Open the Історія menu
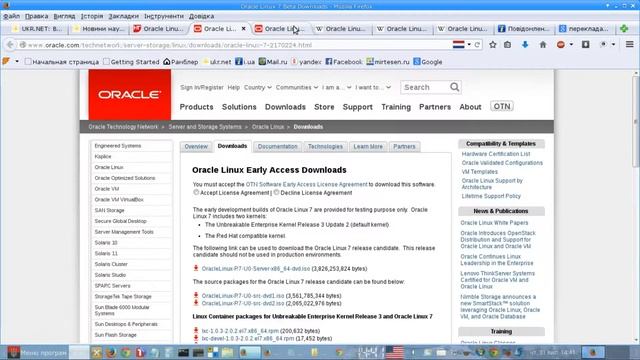 (x=92, y=16)
